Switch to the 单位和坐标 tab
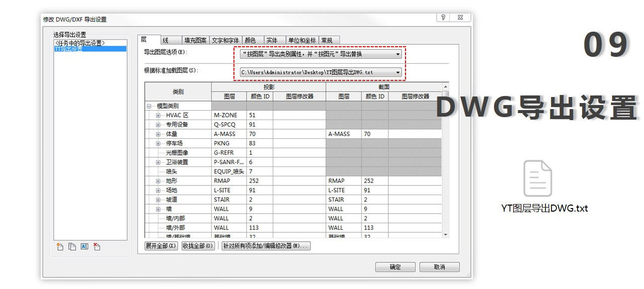Screen dimensions: 644x289 tap(302, 40)
